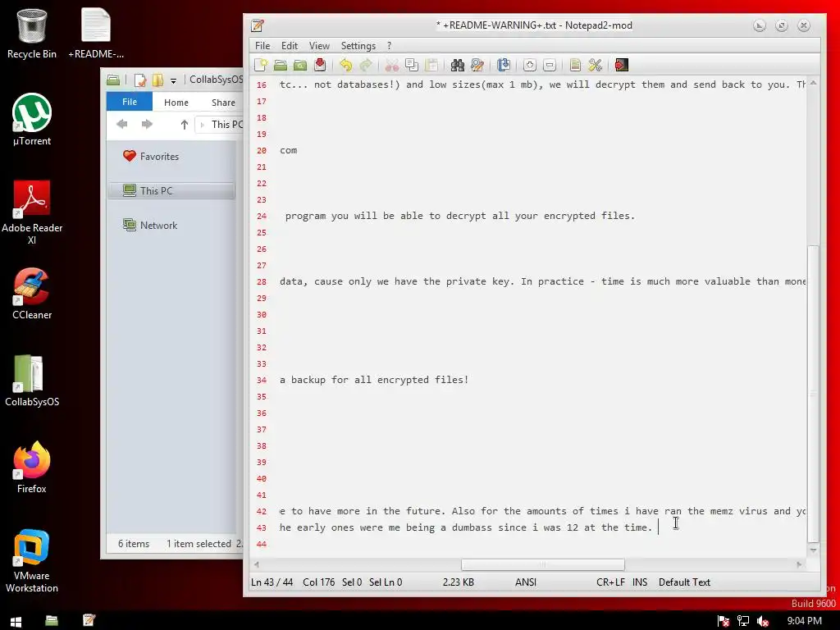The height and width of the screenshot is (630, 840).
Task: Click the ANSI encoding status entry
Action: [x=526, y=582]
